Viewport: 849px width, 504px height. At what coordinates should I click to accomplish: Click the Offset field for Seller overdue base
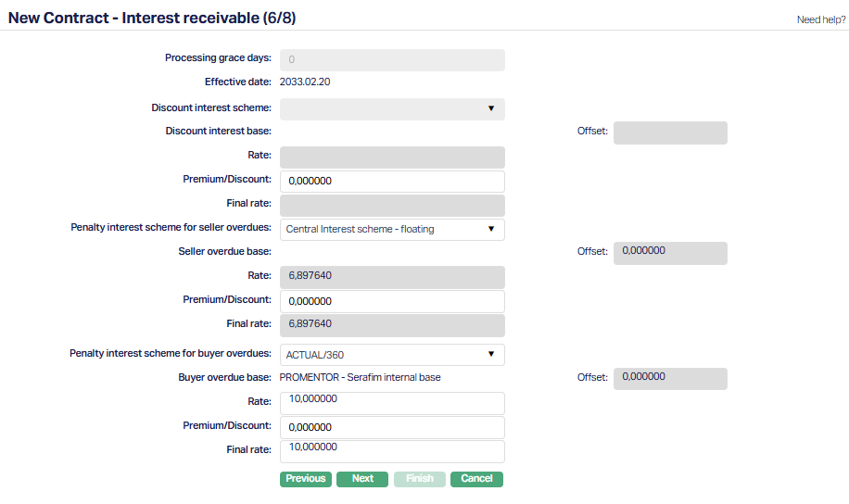(x=669, y=253)
